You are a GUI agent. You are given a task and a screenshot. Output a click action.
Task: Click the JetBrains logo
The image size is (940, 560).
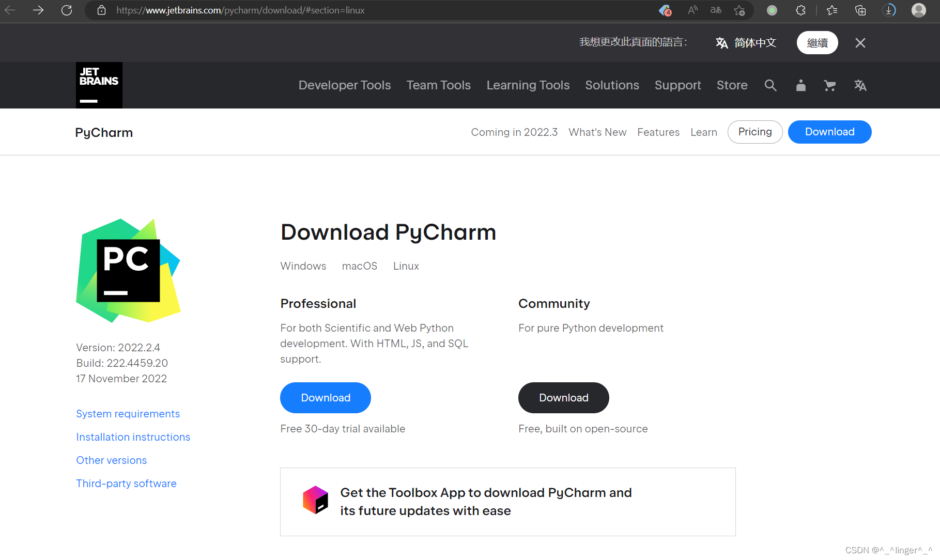point(99,85)
